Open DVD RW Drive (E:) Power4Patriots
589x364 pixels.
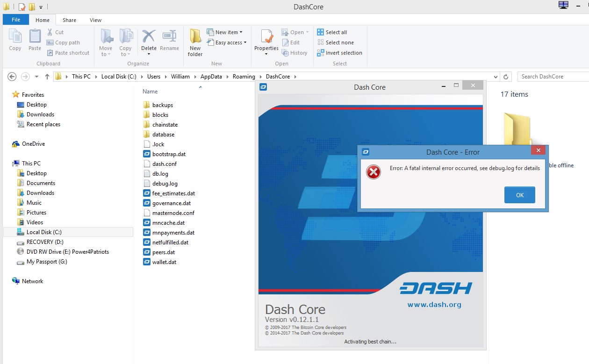68,252
